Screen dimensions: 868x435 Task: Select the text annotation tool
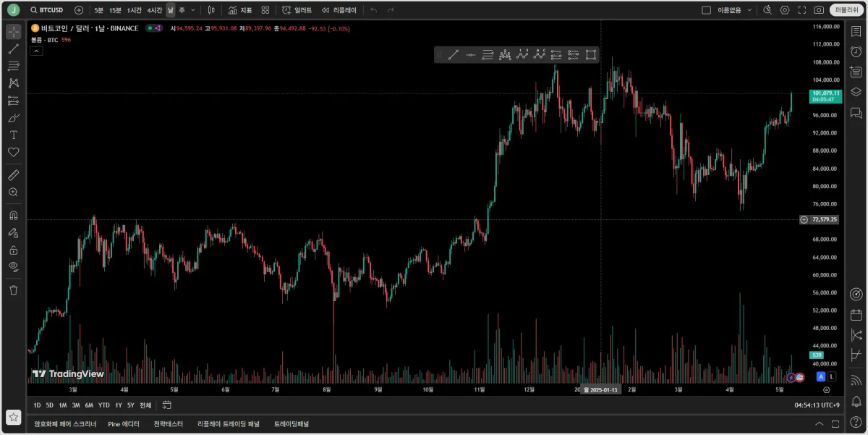pyautogui.click(x=13, y=135)
